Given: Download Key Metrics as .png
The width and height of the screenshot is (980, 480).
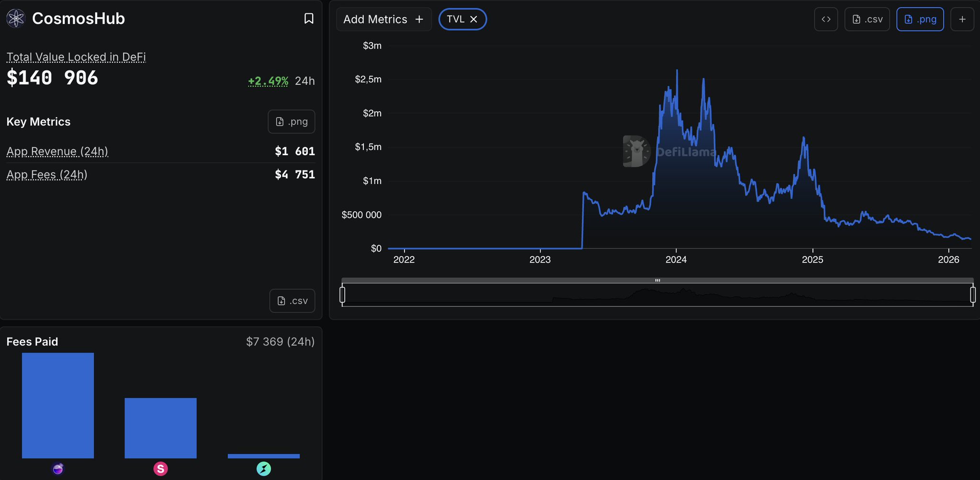Looking at the screenshot, I should coord(291,122).
